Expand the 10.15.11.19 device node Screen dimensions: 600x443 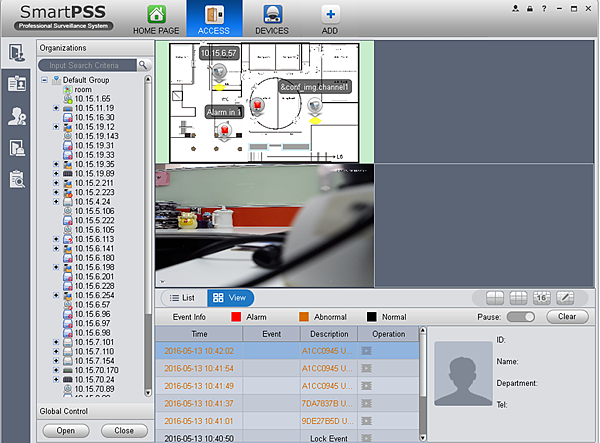click(56, 108)
